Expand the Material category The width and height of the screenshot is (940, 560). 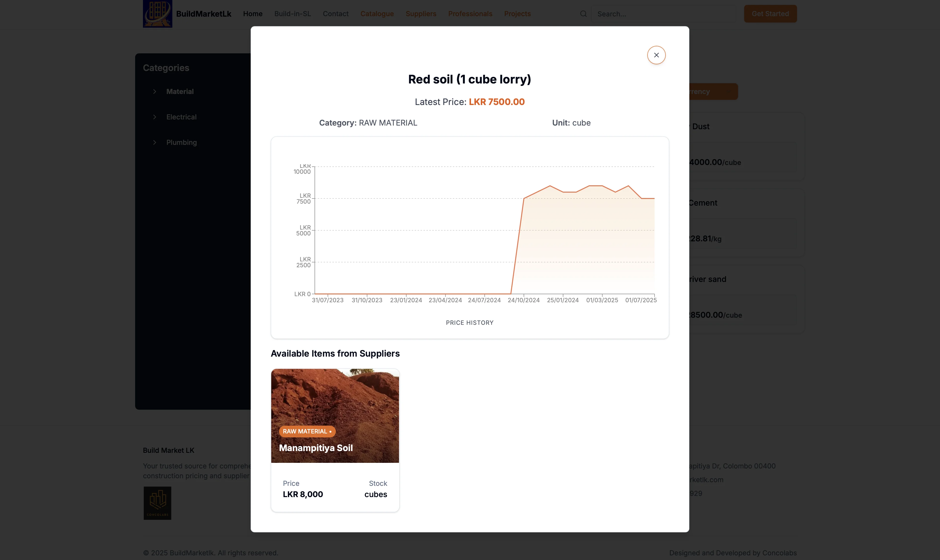180,91
